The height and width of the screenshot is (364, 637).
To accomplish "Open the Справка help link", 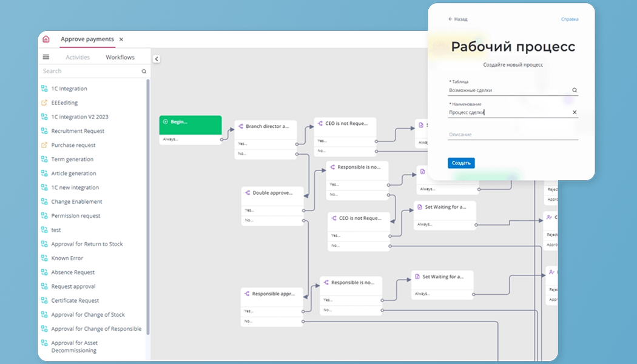I will click(x=569, y=19).
